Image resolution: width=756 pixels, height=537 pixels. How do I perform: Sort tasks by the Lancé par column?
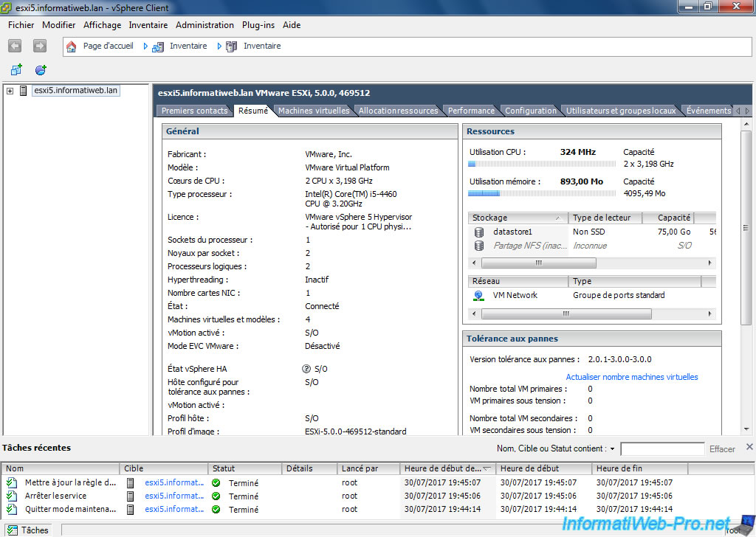[x=368, y=468]
